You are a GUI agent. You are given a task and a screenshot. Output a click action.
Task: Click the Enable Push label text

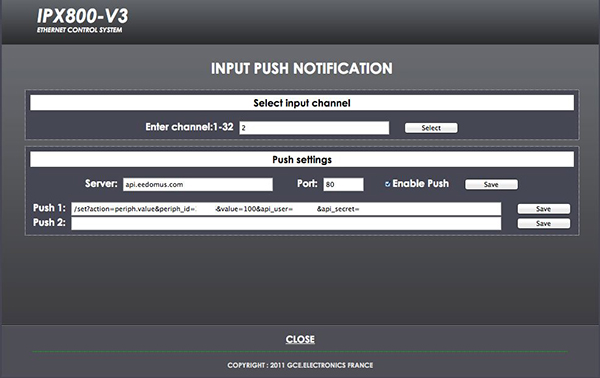click(421, 184)
